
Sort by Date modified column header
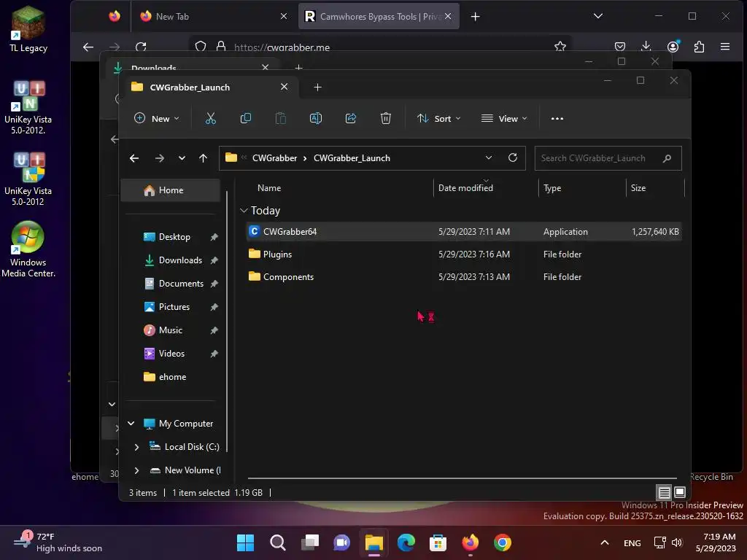click(465, 188)
